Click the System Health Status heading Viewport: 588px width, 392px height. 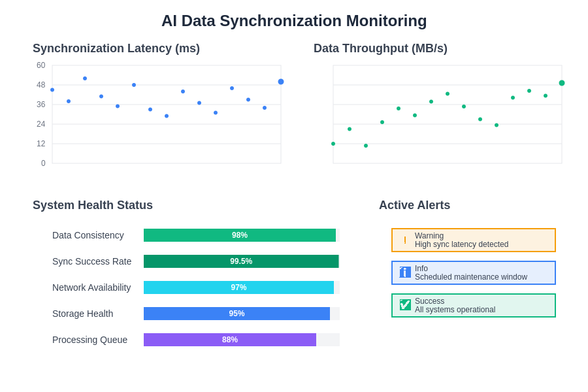tap(93, 205)
